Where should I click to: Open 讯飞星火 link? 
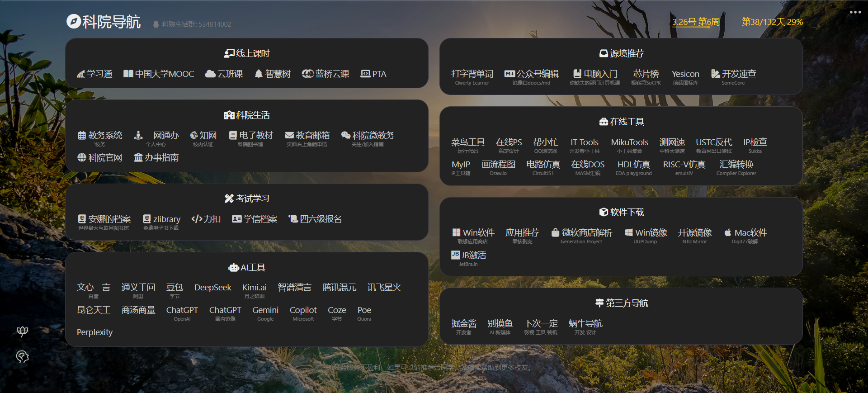[x=384, y=288]
